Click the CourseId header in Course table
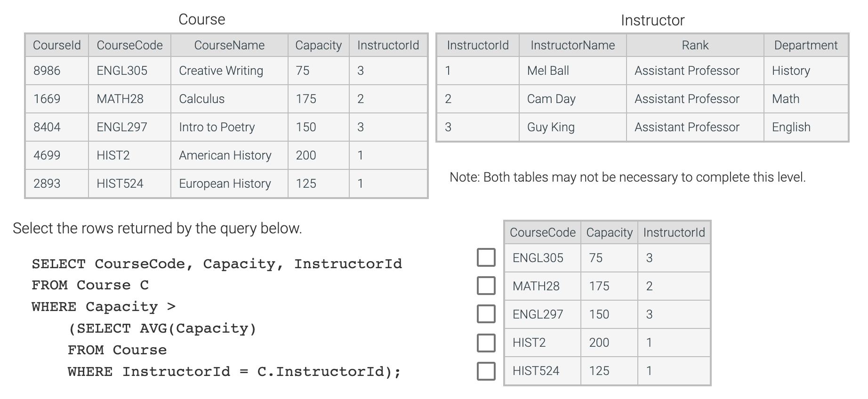The height and width of the screenshot is (399, 868). [x=57, y=45]
